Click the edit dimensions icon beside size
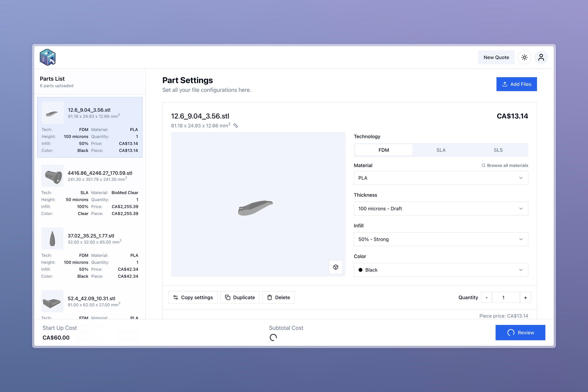Screen dimensions: 588x392 click(236, 126)
